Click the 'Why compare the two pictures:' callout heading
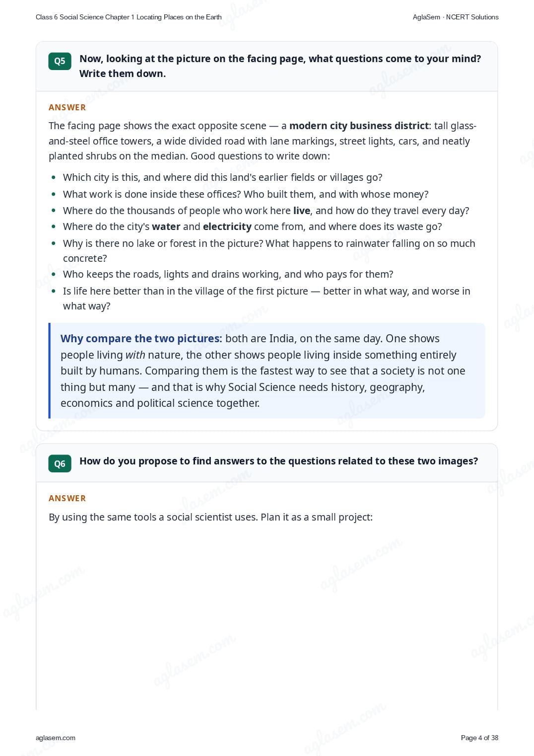Screen dimensions: 534x756 pyautogui.click(x=141, y=339)
